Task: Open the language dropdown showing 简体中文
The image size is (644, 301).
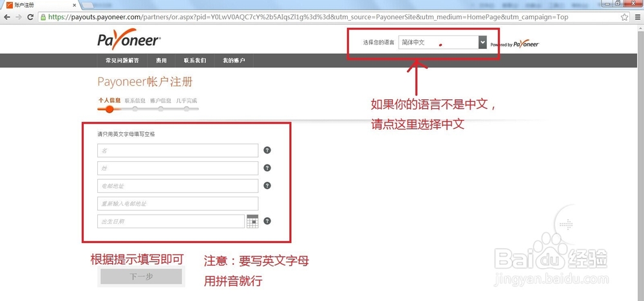Action: [442, 43]
